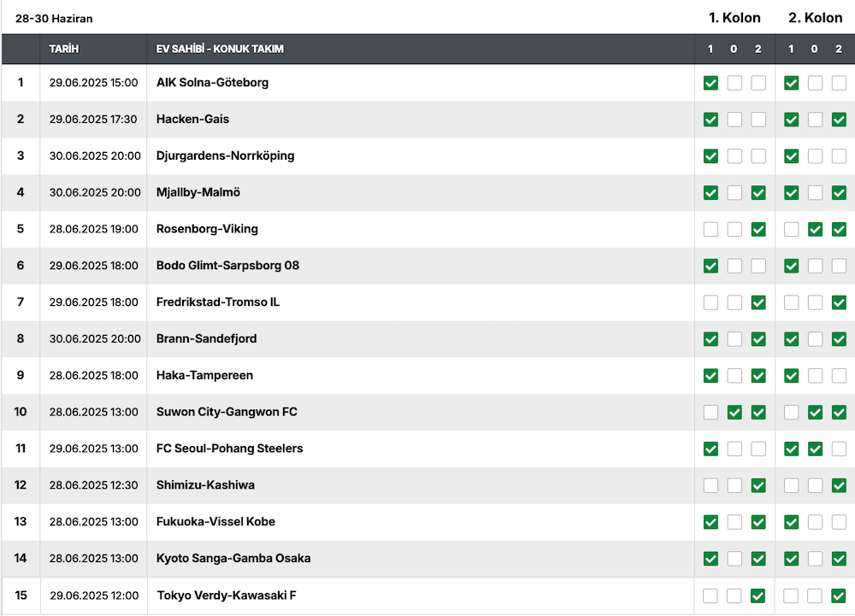Select the Shimizu-Kashiwa match name
This screenshot has width=855, height=616.
pos(205,484)
